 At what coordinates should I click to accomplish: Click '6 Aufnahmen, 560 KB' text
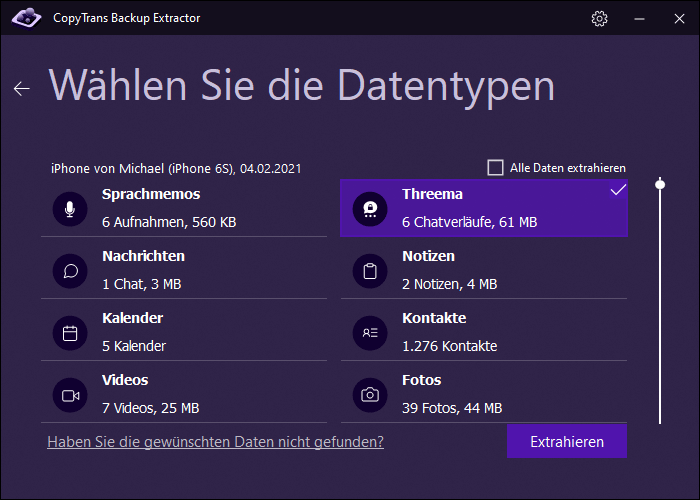pyautogui.click(x=169, y=222)
